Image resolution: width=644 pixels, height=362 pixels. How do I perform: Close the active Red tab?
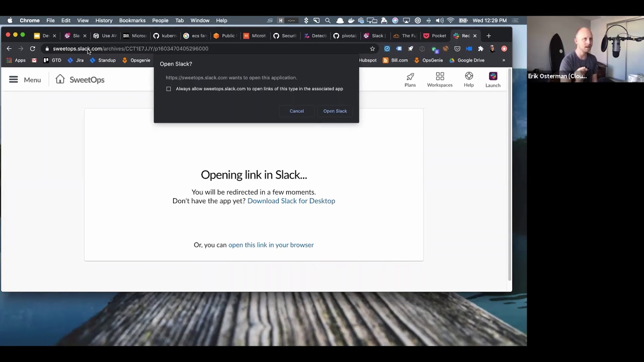click(x=474, y=36)
